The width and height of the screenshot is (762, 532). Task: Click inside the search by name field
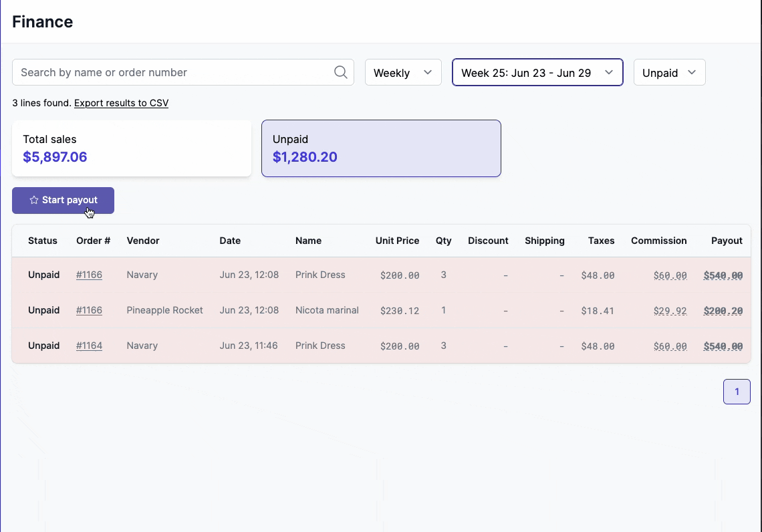[x=167, y=72]
